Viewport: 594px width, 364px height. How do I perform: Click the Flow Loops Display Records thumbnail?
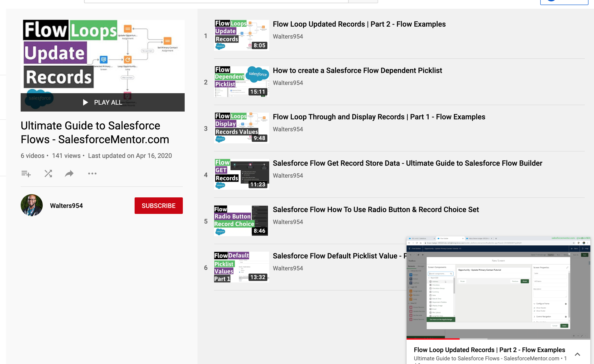(x=241, y=128)
